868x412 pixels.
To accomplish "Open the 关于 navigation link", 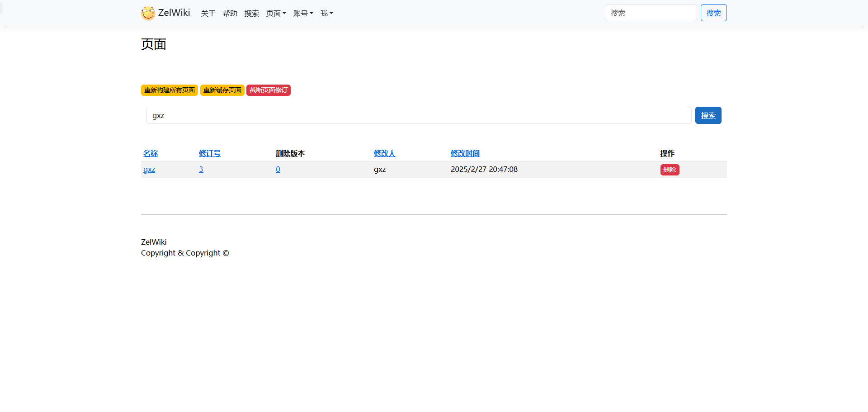I will coord(208,14).
